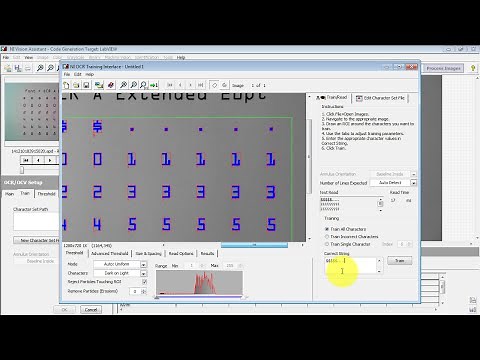
Task: Select the Train/Read tab
Action: coord(332,98)
